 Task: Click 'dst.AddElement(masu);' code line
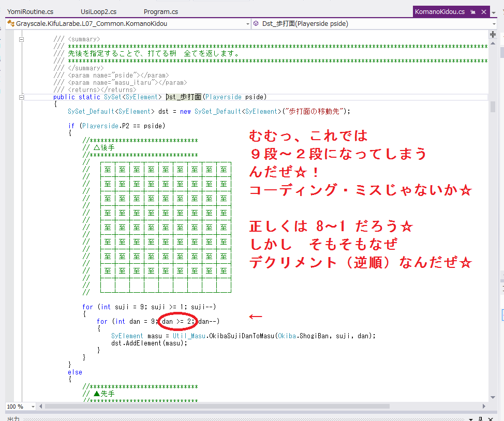[149, 343]
